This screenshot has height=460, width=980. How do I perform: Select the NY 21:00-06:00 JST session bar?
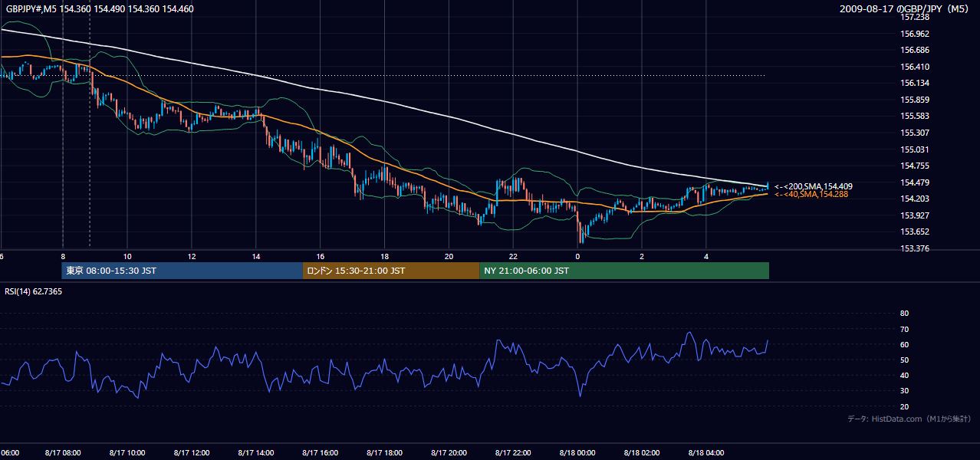point(624,271)
